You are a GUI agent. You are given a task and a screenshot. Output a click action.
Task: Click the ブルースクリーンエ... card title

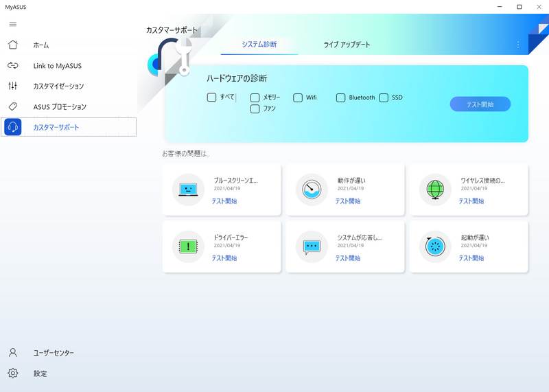tap(235, 181)
